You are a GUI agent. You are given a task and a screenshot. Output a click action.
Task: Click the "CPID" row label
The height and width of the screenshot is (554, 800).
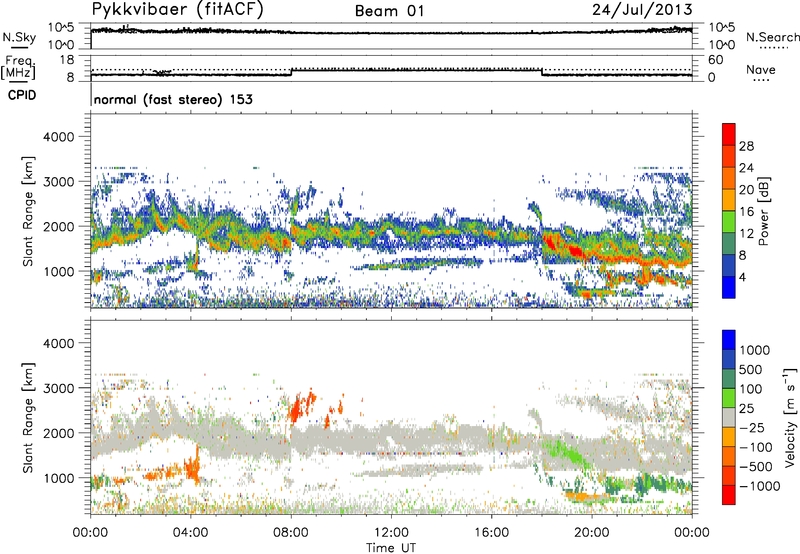tap(22, 95)
